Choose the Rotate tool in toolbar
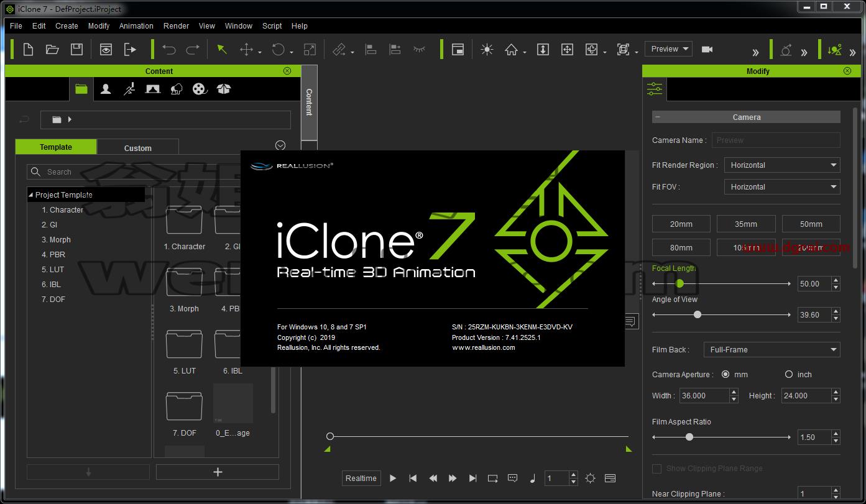This screenshot has width=866, height=504. point(278,50)
